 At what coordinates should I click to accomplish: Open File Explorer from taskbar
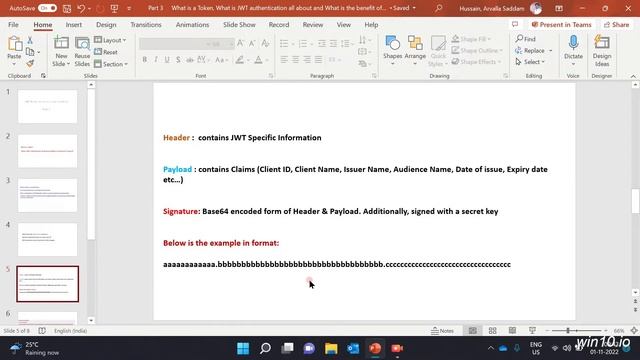tap(331, 348)
